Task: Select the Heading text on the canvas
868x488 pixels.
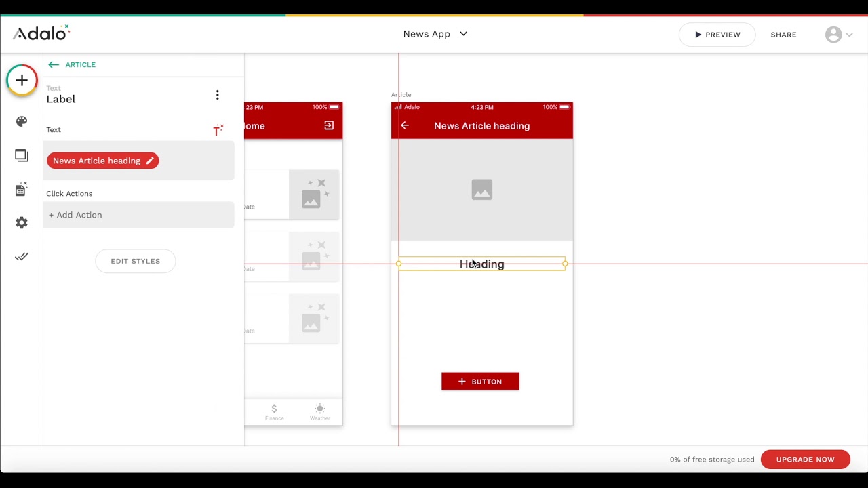Action: pos(482,264)
